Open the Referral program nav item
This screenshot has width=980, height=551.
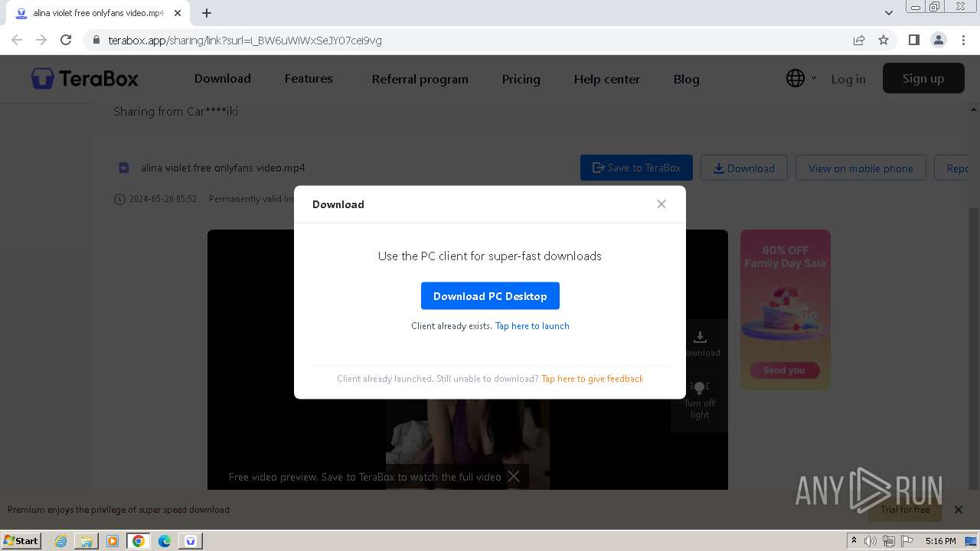point(420,79)
